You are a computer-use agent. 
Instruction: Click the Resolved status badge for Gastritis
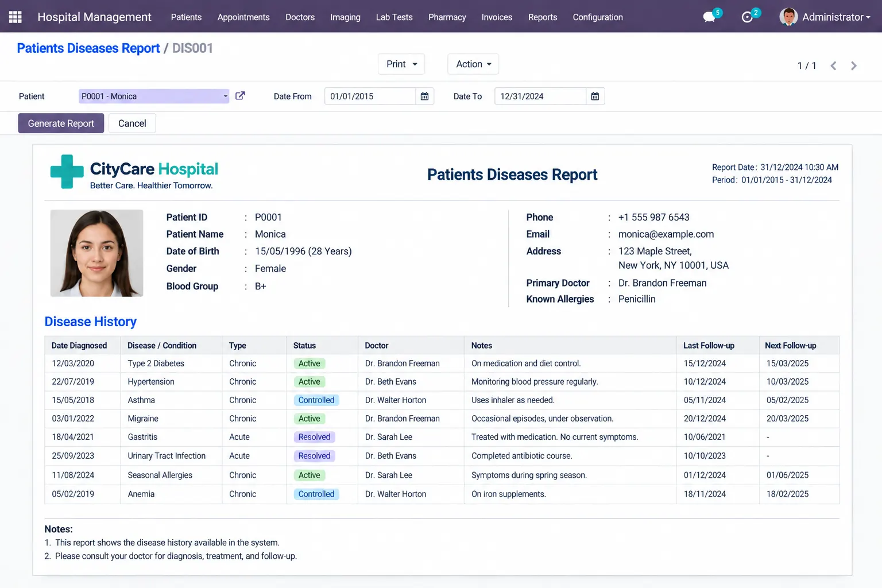tap(314, 437)
